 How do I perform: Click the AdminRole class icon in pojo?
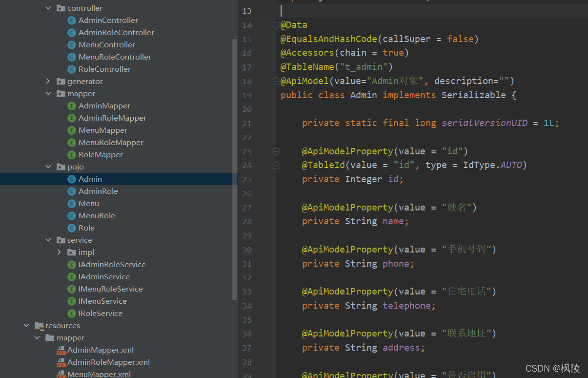(72, 191)
